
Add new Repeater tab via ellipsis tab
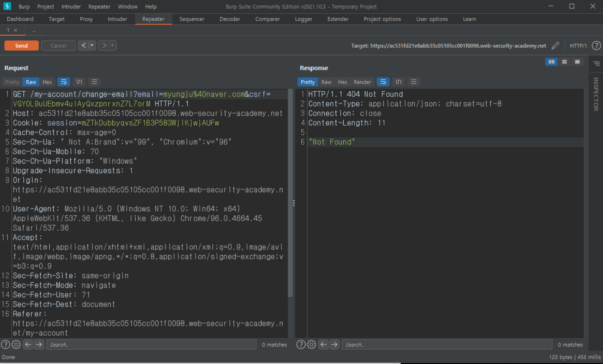[34, 31]
